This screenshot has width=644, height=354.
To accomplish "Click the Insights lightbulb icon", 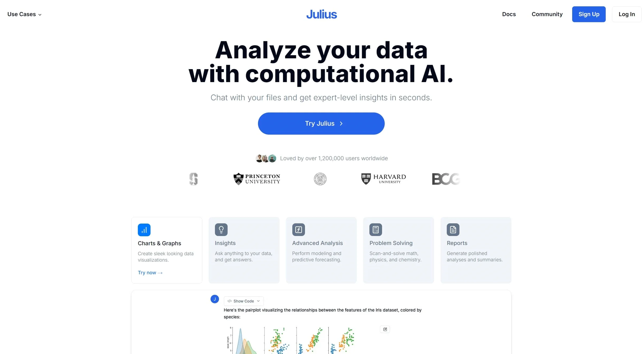I will (221, 230).
